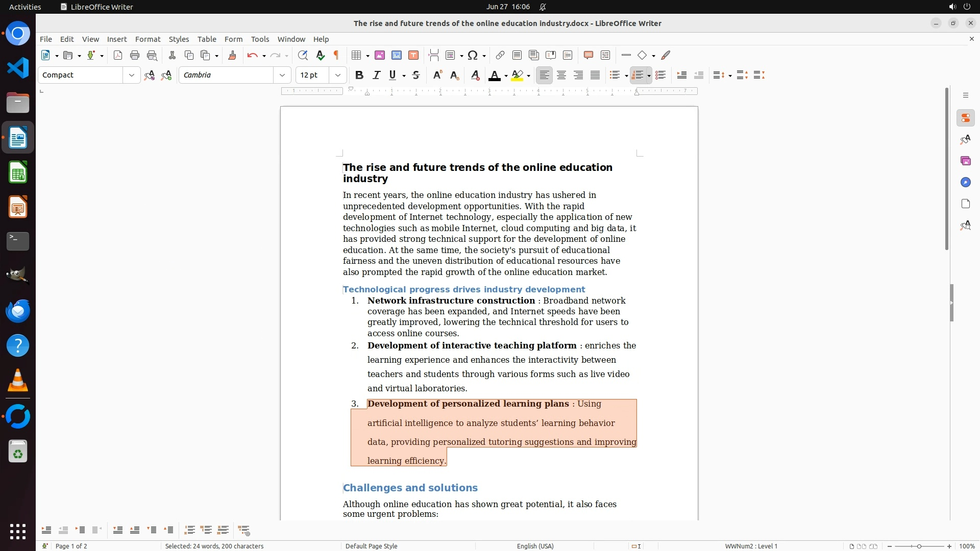
Task: Expand the Cambria font name dropdown
Action: click(x=282, y=76)
